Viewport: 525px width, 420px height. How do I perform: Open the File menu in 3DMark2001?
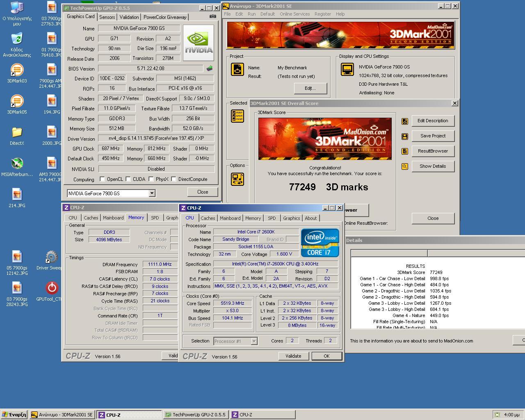point(227,14)
